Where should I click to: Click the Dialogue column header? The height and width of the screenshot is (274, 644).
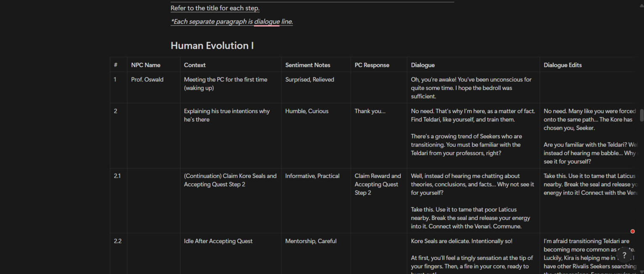423,65
